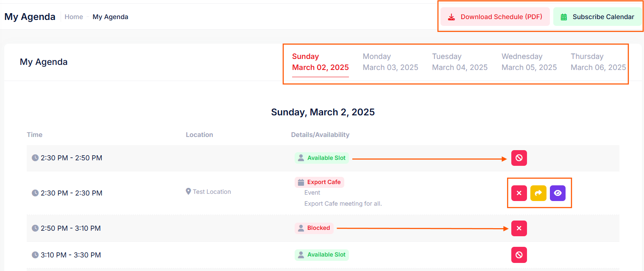Navigate to Home breadcrumb link
The width and height of the screenshot is (644, 271).
pos(74,17)
